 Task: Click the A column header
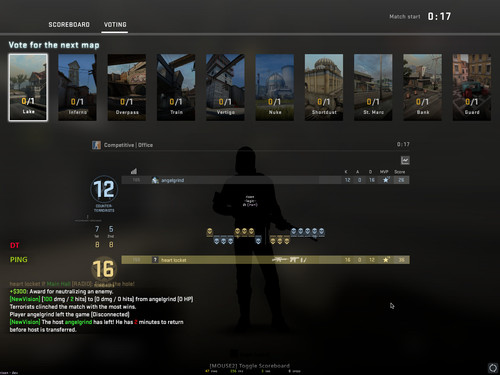(x=358, y=172)
